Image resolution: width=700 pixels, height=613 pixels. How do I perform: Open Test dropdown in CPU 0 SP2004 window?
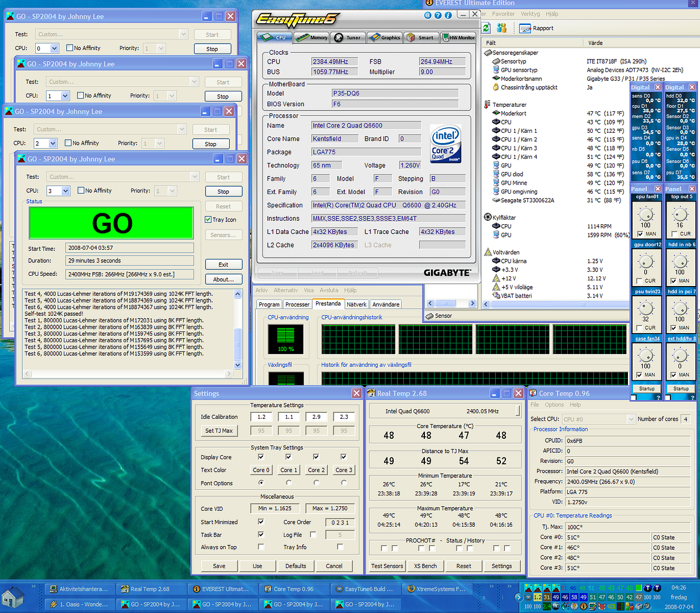[183, 35]
